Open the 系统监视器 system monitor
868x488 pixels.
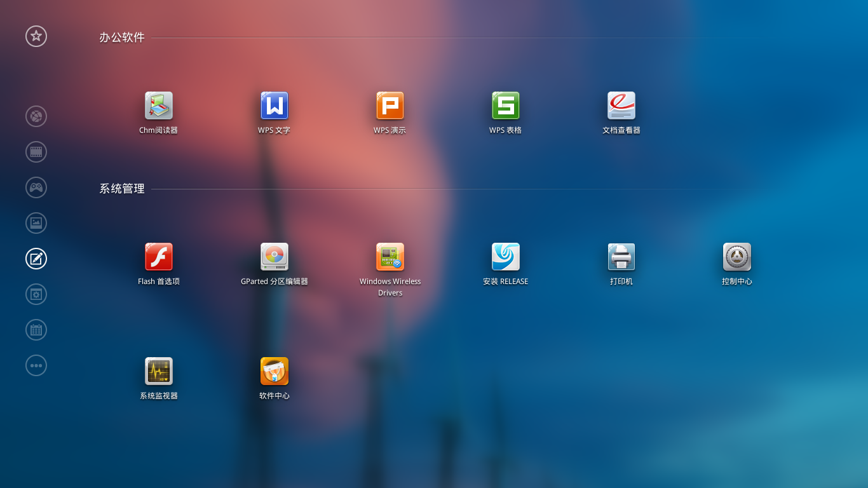click(x=159, y=379)
